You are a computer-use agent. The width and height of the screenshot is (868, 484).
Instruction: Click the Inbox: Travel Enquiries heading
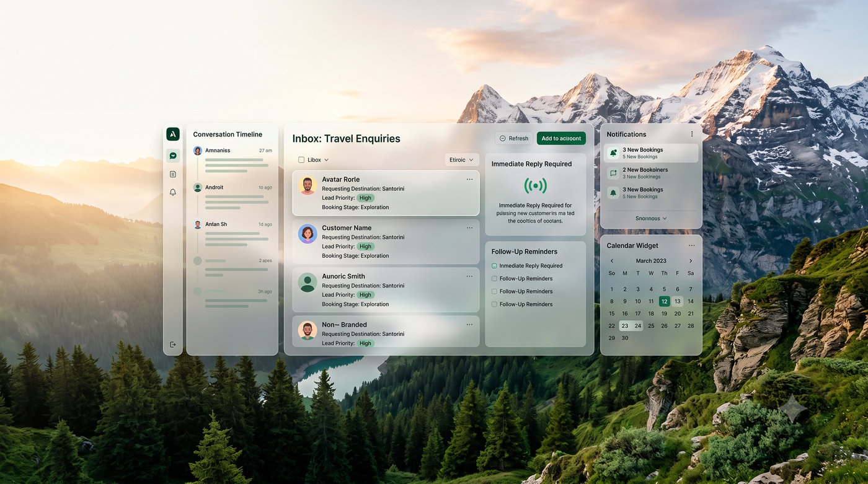tap(347, 138)
